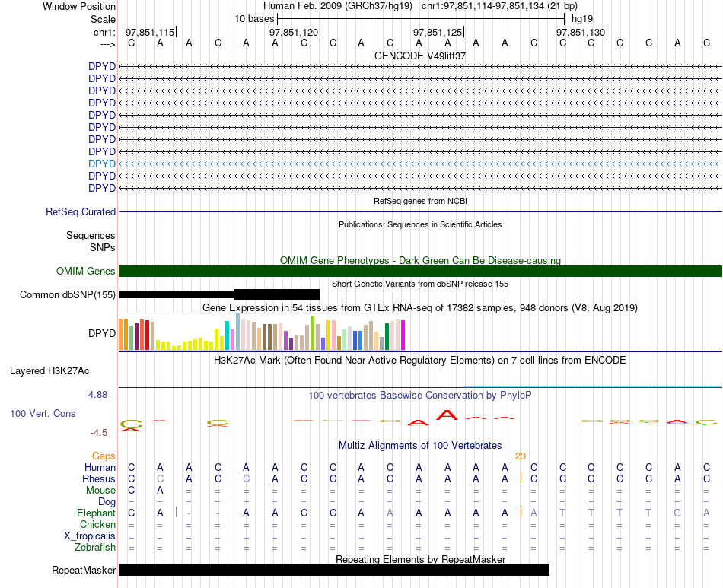Image resolution: width=723 pixels, height=588 pixels.
Task: Click the Human Feb. 2009 (GRCh37/hg19) header
Action: click(x=337, y=6)
